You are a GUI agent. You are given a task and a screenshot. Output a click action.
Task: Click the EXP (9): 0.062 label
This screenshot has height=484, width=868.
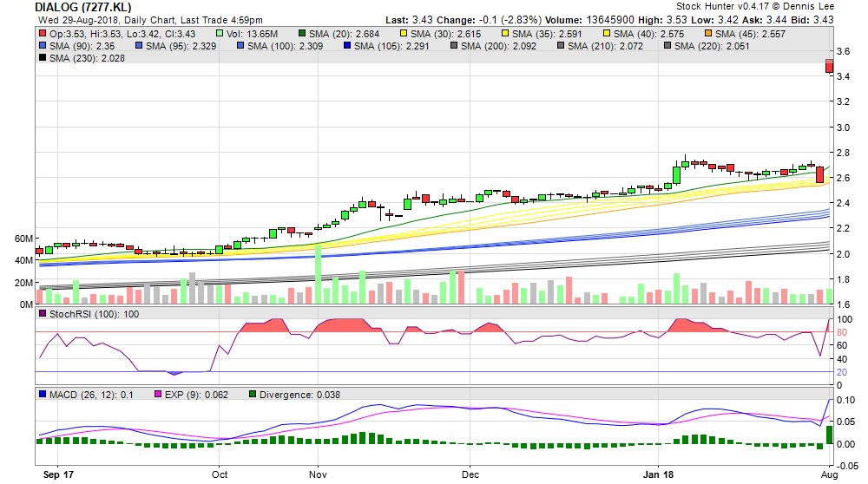[x=196, y=395]
